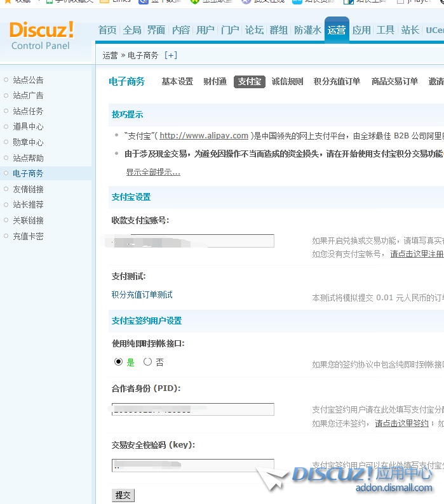Open 站点帮助 in the sidebar

coord(28,158)
